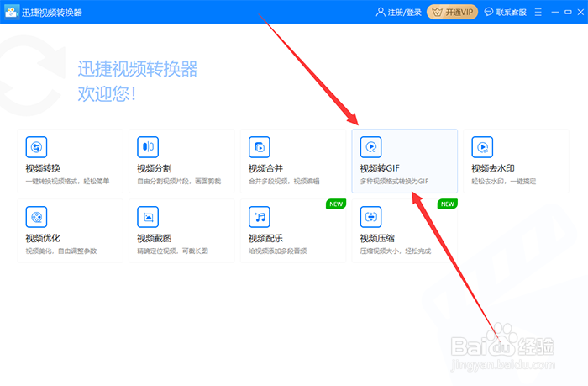
Task: Click the 视频配乐 music icon
Action: click(x=260, y=217)
